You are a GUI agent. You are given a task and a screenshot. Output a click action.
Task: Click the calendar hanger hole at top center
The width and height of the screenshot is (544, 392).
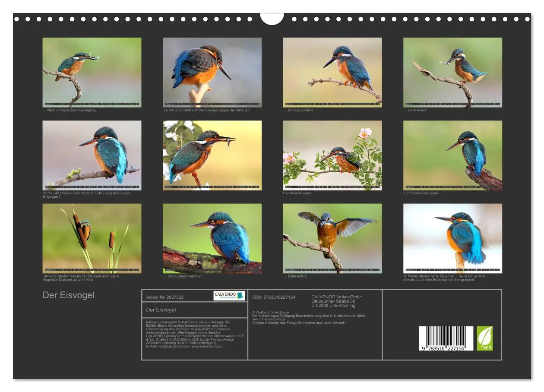click(272, 17)
